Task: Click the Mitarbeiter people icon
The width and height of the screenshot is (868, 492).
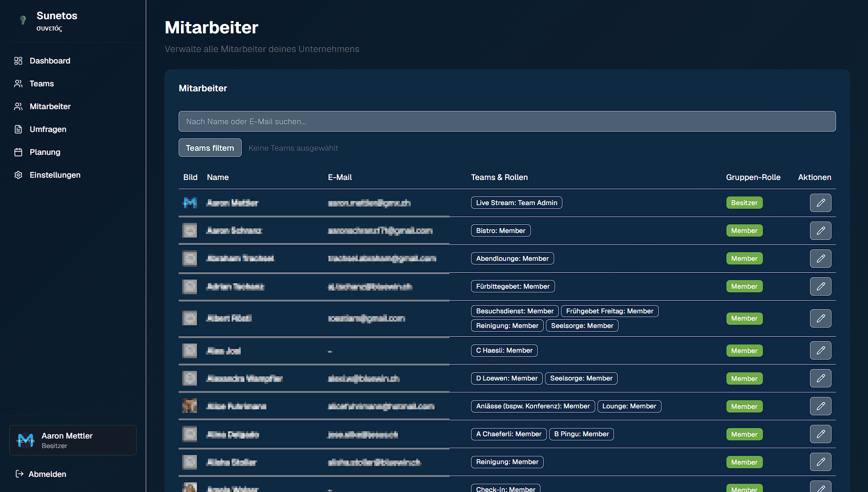Action: pos(18,106)
